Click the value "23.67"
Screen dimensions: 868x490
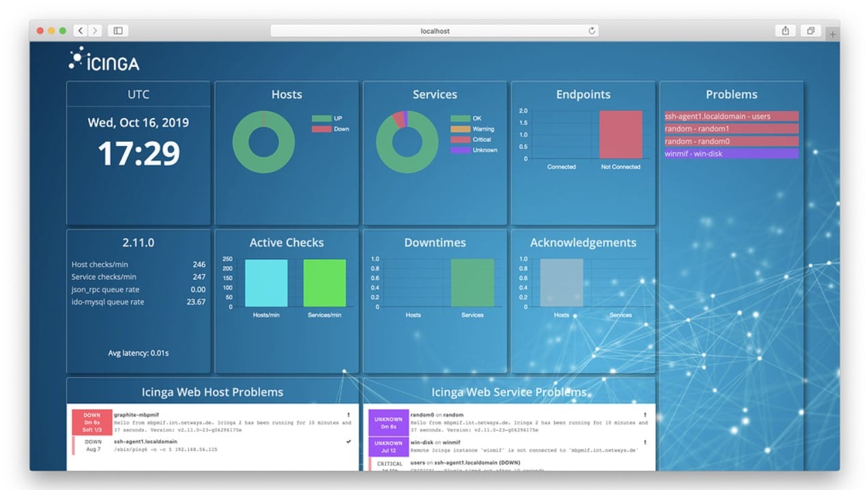coord(196,302)
